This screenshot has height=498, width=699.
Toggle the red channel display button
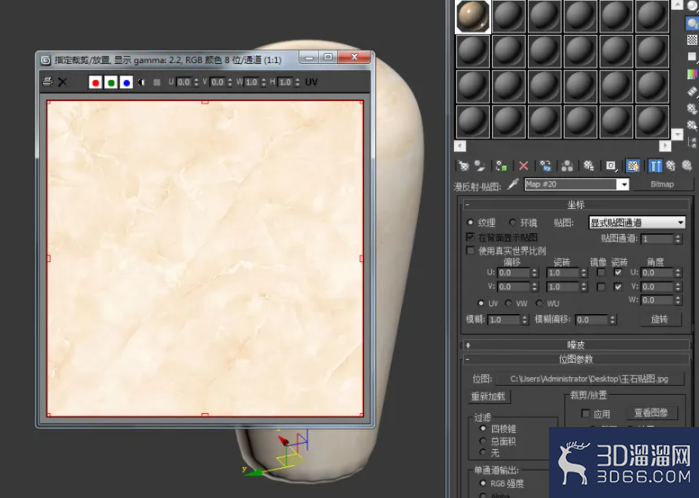click(x=95, y=82)
